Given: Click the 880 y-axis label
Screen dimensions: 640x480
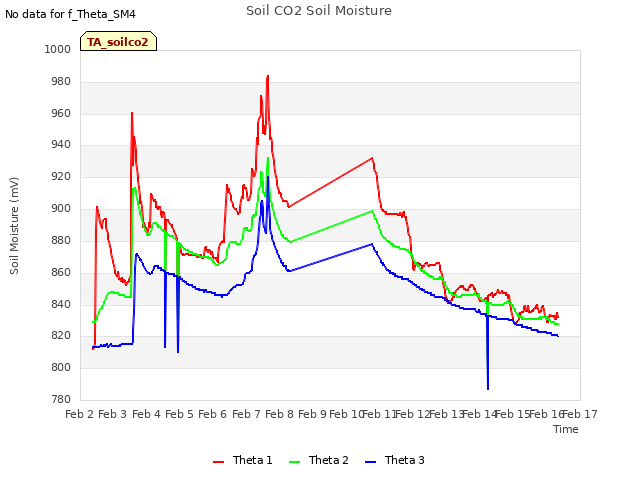Looking at the screenshot, I should pyautogui.click(x=61, y=240).
